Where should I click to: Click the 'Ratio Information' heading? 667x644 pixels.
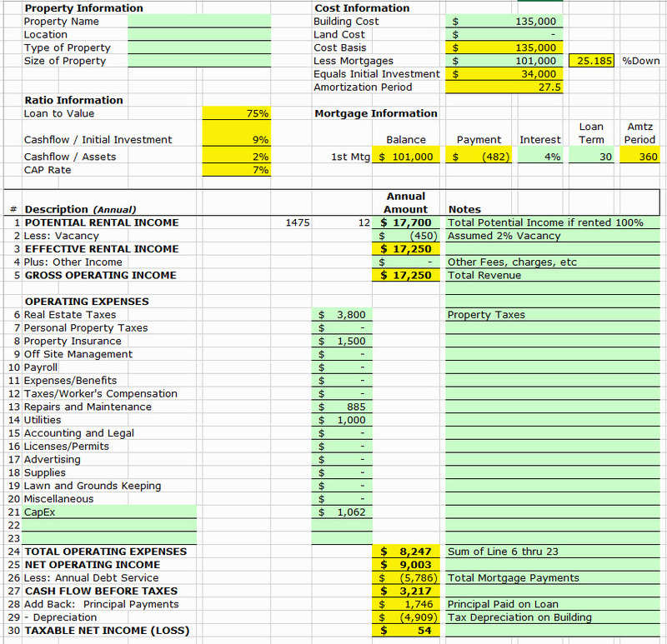pyautogui.click(x=73, y=100)
